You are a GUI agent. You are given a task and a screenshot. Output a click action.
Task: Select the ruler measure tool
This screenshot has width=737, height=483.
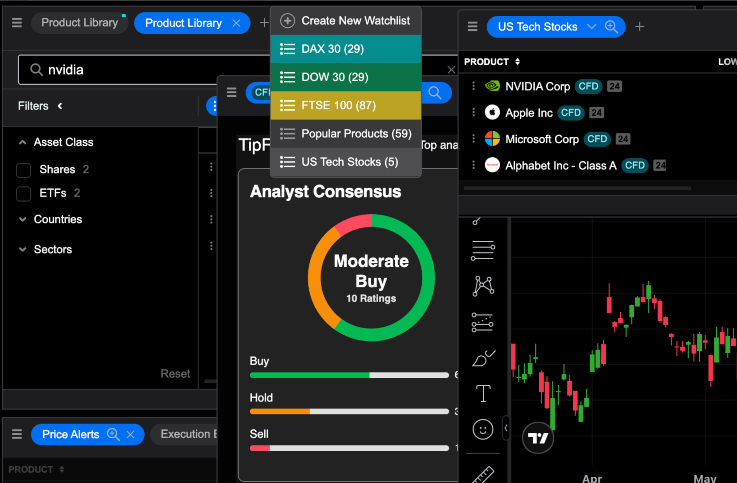click(x=483, y=475)
